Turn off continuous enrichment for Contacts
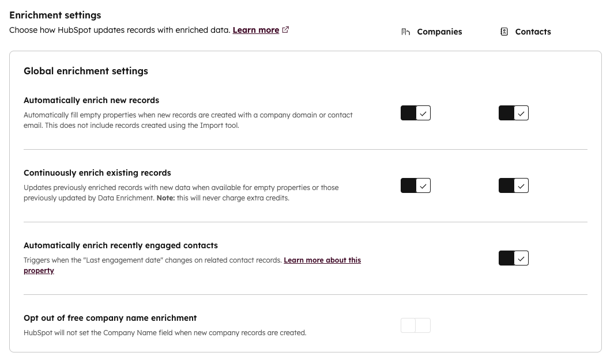 [x=514, y=186]
